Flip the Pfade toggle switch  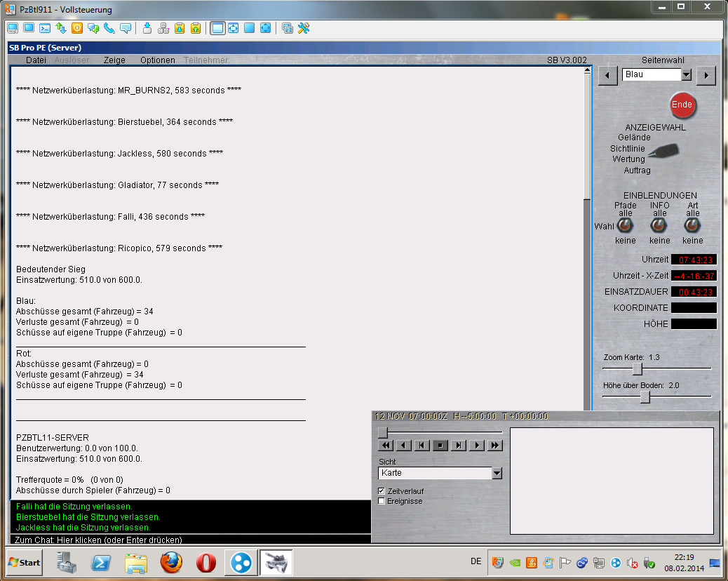click(625, 225)
